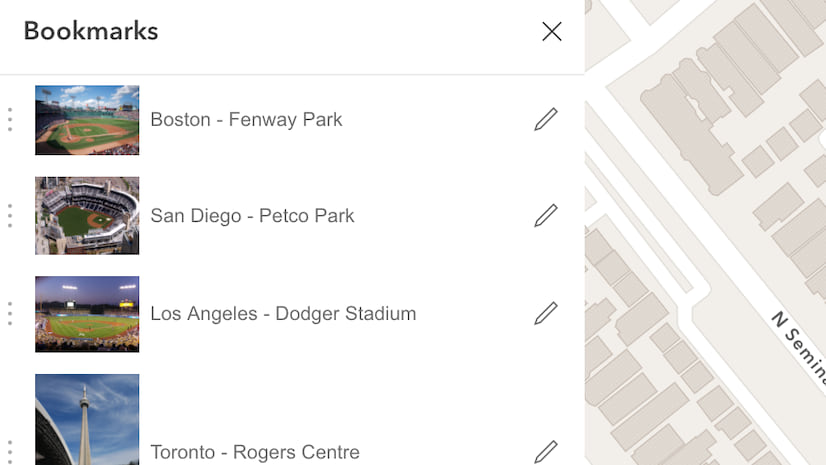Select the Rogers Centre tower thumbnail
The image size is (826, 465).
(x=87, y=420)
